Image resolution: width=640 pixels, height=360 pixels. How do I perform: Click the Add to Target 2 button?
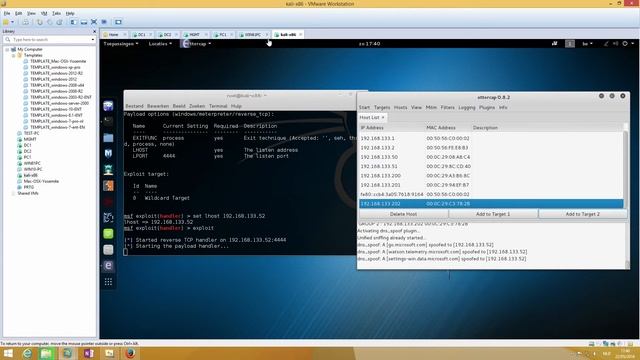pyautogui.click(x=582, y=214)
